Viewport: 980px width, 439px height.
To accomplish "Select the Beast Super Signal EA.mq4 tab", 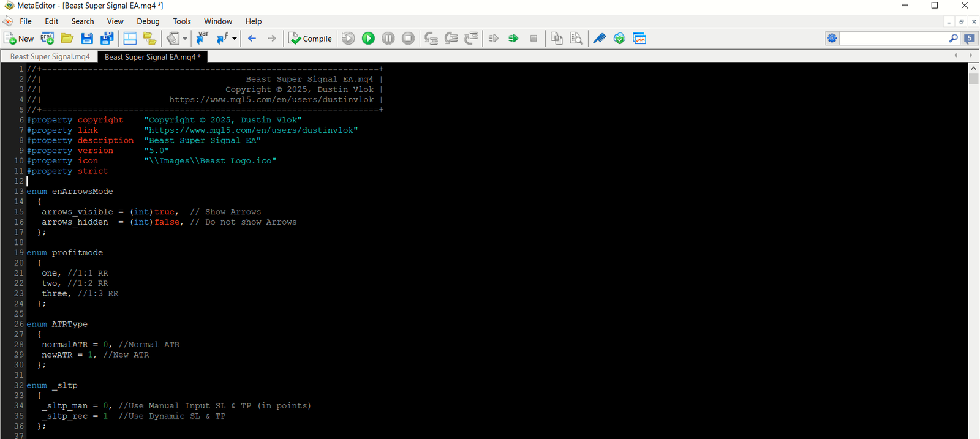I will [153, 57].
